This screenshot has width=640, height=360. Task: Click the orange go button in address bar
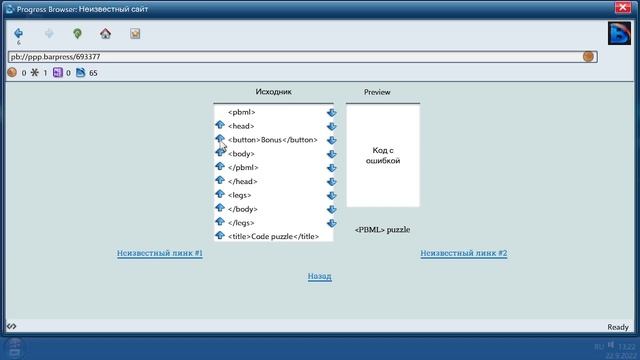tap(588, 57)
